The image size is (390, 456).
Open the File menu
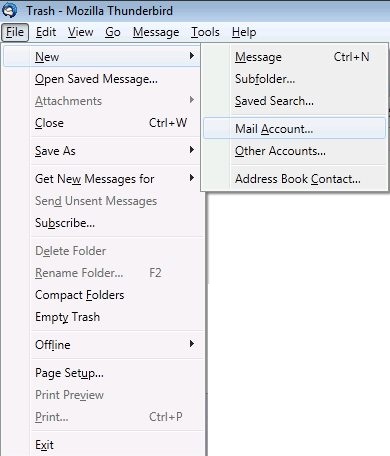point(15,32)
